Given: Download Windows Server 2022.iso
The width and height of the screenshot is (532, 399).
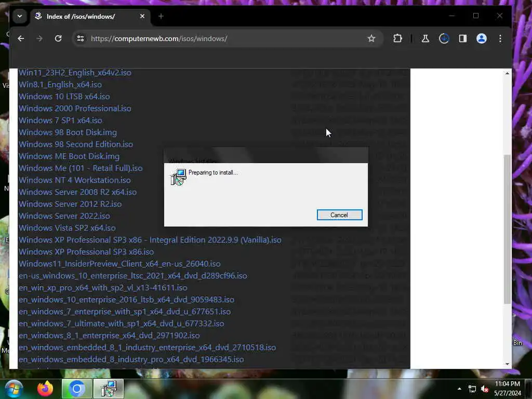Looking at the screenshot, I should coord(64,216).
